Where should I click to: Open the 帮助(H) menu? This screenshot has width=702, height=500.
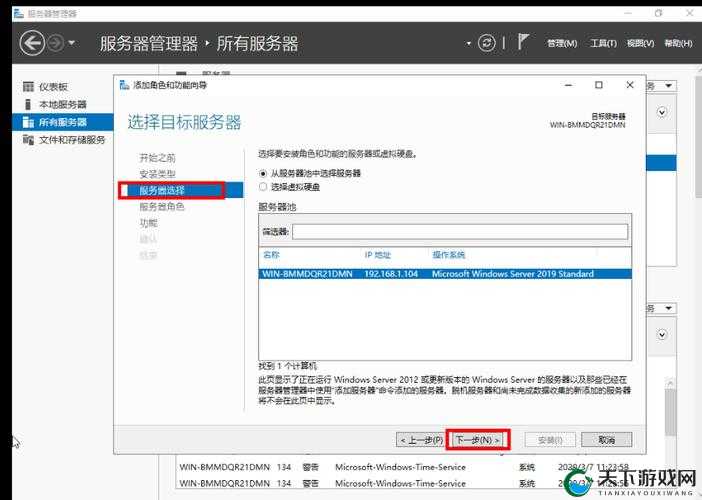point(678,43)
